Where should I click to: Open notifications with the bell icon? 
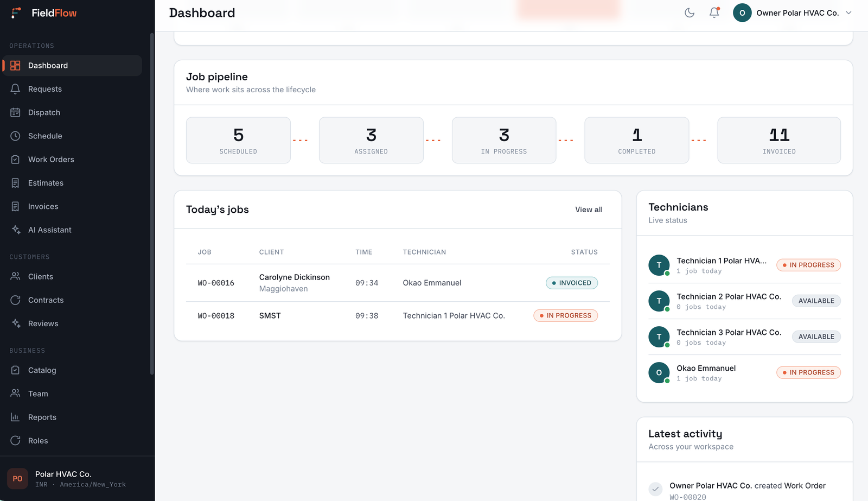click(x=714, y=12)
